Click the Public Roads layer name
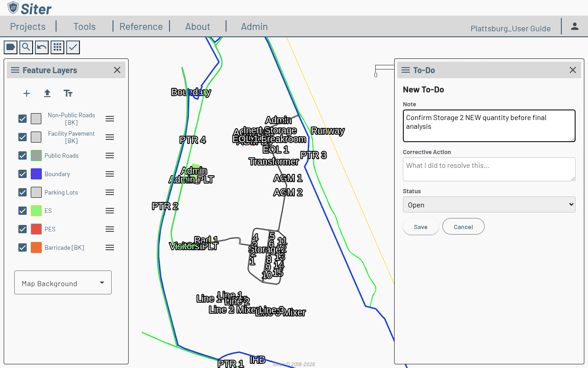Image resolution: width=588 pixels, height=368 pixels. pyautogui.click(x=62, y=155)
